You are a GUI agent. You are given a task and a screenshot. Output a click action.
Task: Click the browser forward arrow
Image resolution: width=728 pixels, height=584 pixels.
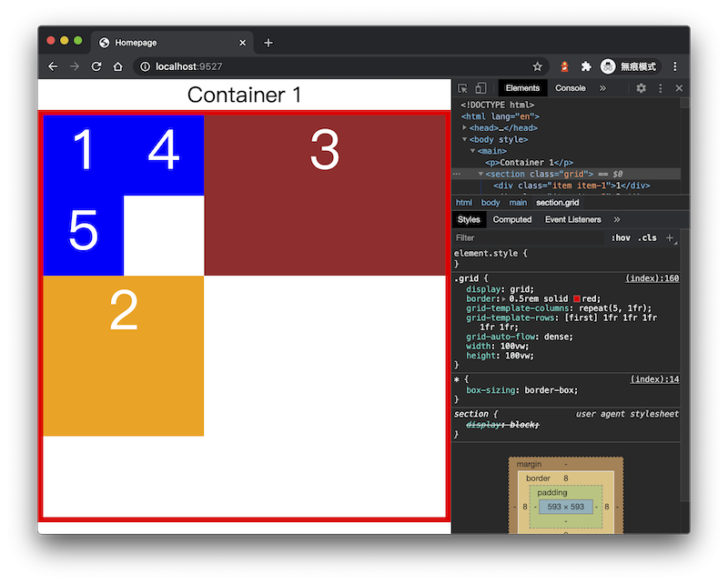coord(75,66)
